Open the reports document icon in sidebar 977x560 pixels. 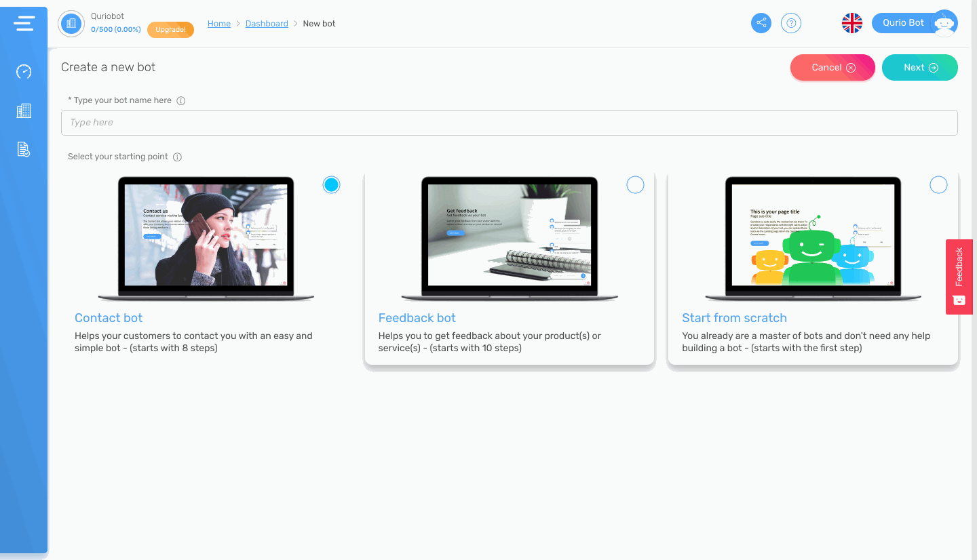tap(24, 150)
